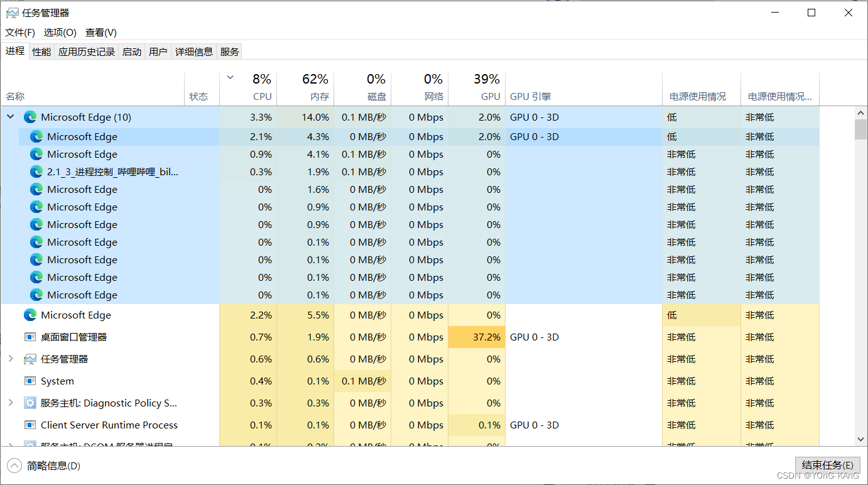Select the Client Server Runtime Process name

pyautogui.click(x=109, y=425)
